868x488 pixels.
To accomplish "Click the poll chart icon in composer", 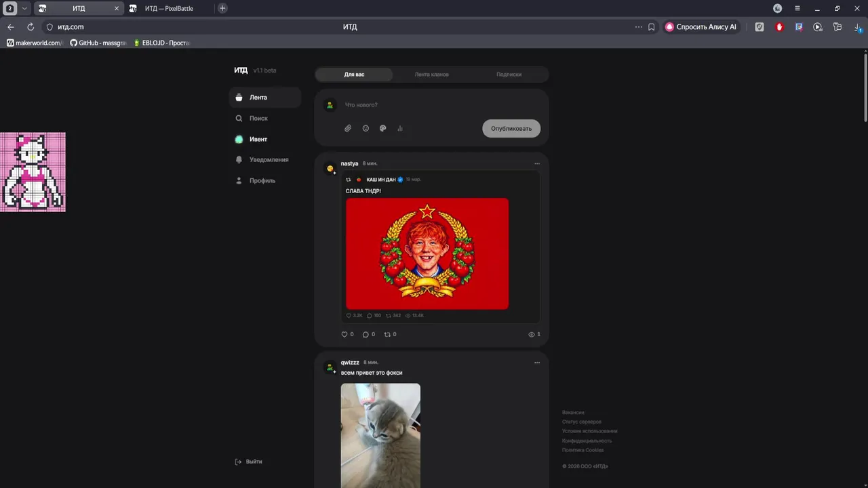I will pyautogui.click(x=400, y=128).
